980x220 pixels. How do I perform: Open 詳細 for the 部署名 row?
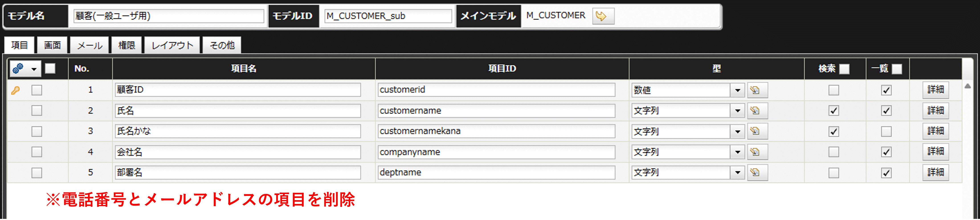(x=935, y=172)
